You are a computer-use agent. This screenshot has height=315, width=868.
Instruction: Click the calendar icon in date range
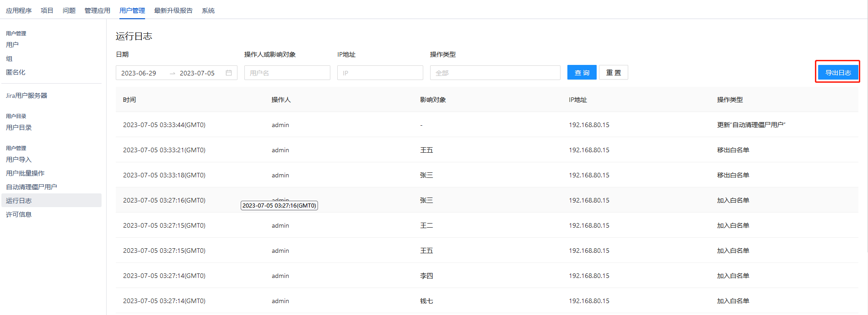229,73
